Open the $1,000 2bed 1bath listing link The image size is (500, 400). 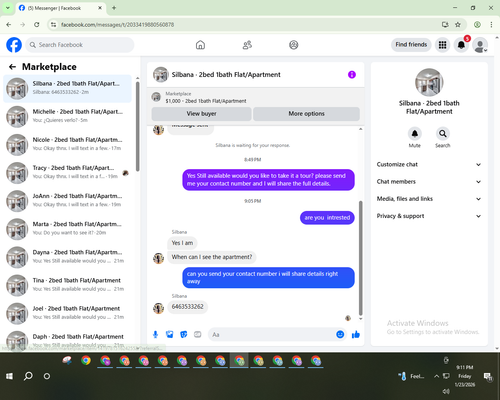pyautogui.click(x=206, y=101)
